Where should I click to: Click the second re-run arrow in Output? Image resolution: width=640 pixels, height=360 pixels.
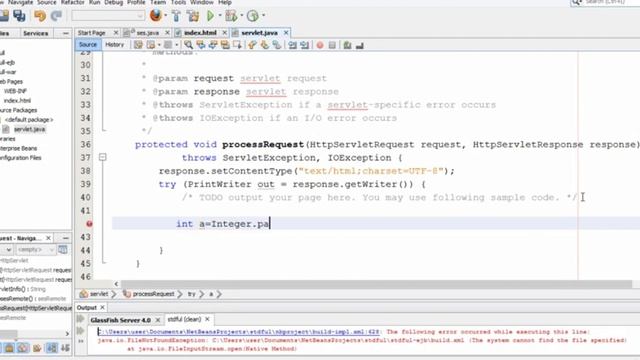click(x=80, y=330)
